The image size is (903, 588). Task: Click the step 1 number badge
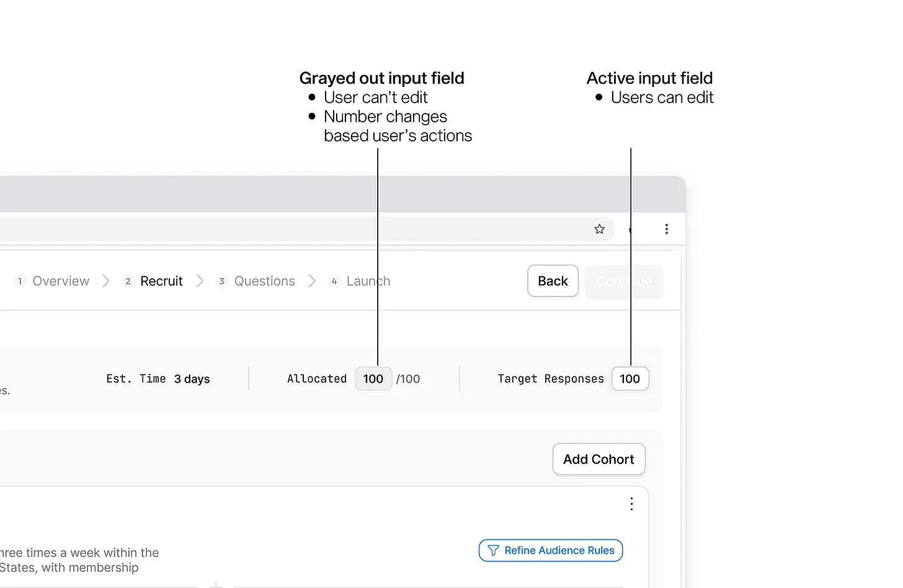point(20,282)
